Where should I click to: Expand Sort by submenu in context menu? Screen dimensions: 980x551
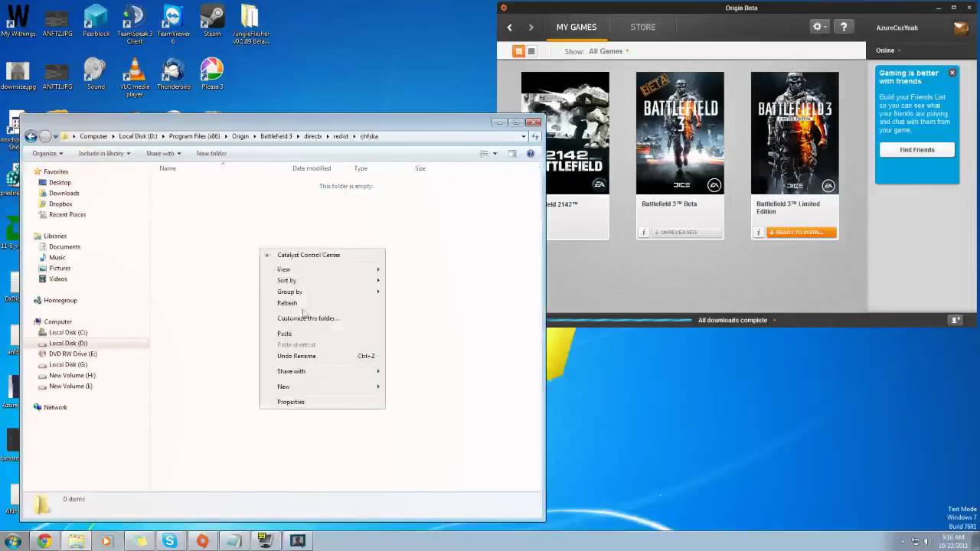[322, 280]
